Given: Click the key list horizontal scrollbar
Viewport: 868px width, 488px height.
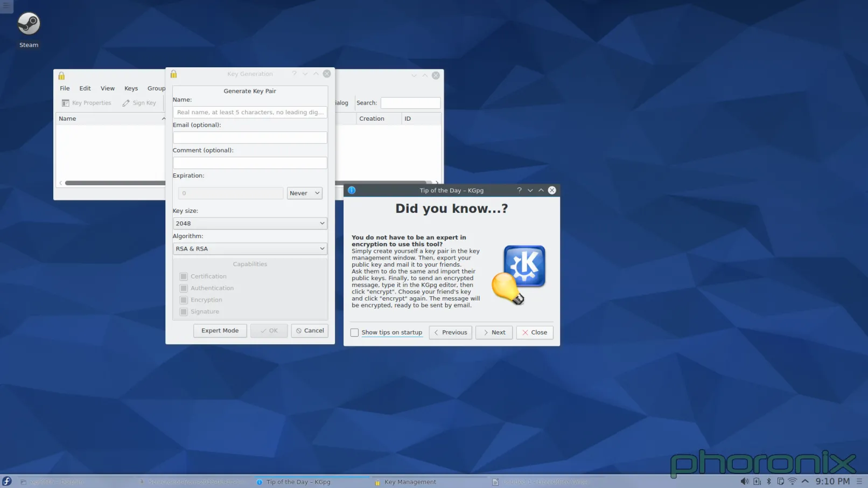Looking at the screenshot, I should tap(114, 183).
